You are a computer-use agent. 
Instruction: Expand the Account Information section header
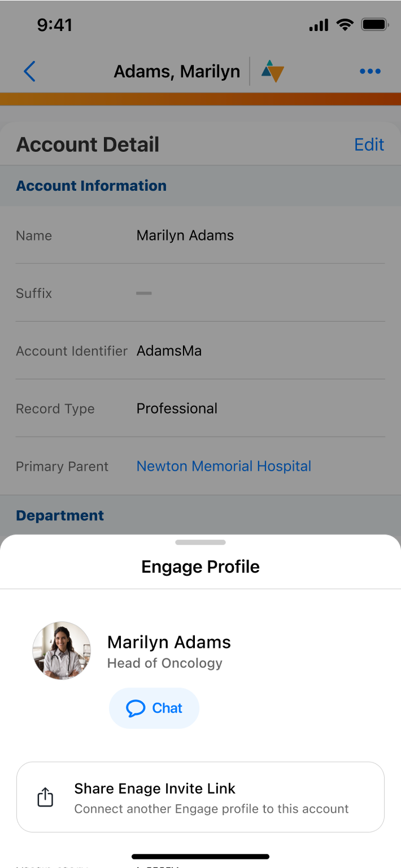point(91,186)
